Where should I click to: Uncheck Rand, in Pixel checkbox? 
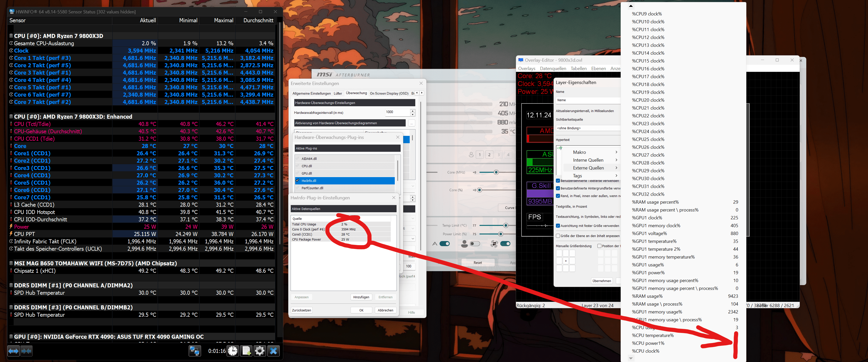click(558, 196)
